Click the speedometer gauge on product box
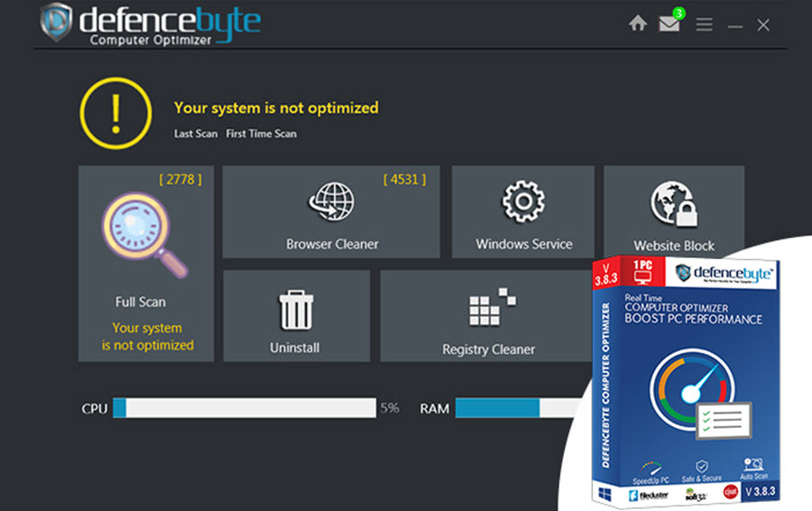 (x=692, y=389)
